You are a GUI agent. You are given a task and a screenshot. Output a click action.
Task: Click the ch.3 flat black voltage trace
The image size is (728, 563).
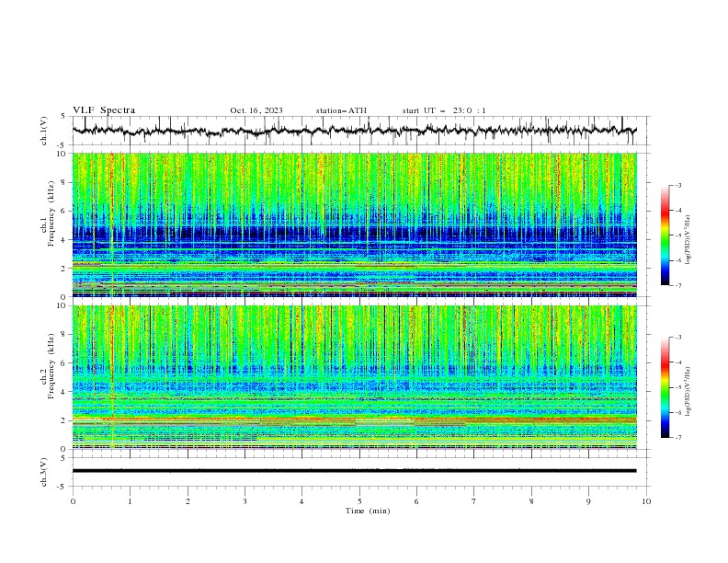[x=354, y=471]
